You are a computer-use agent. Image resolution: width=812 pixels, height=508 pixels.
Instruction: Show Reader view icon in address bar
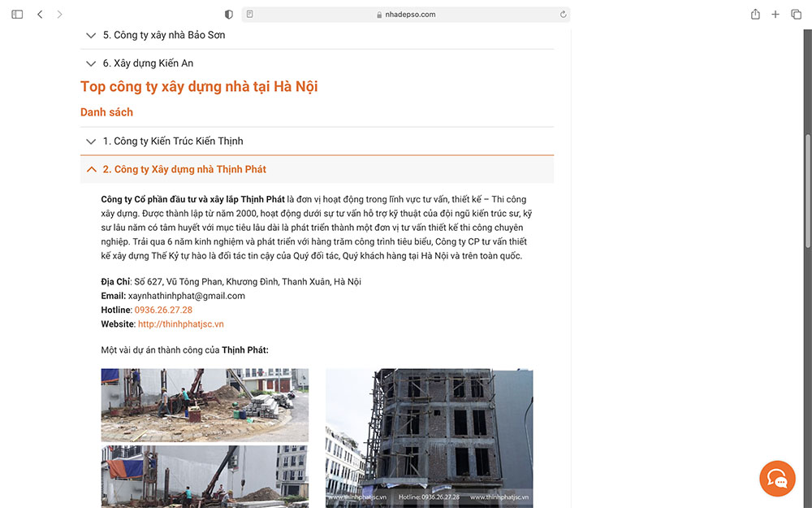click(249, 14)
